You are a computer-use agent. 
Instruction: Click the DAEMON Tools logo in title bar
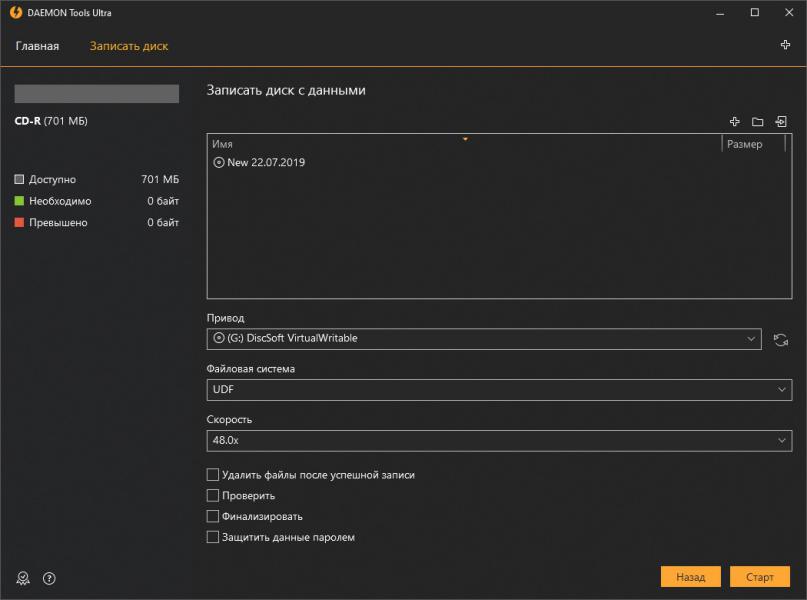pyautogui.click(x=16, y=13)
